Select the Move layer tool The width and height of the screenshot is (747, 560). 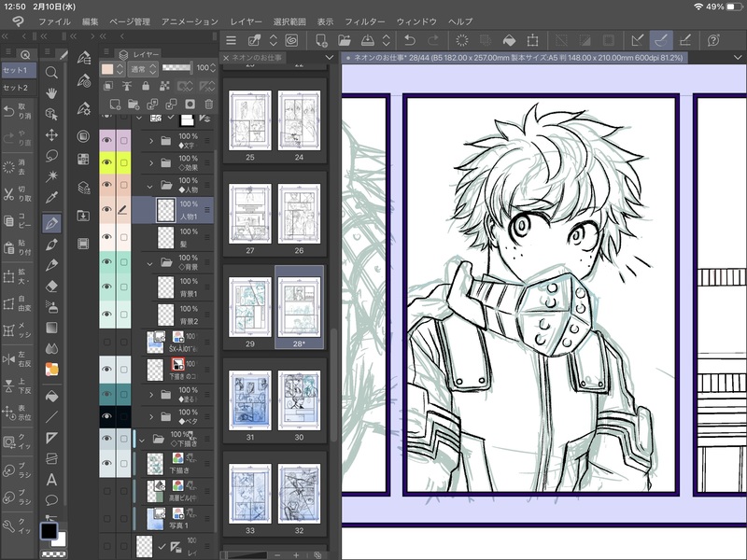coord(51,135)
